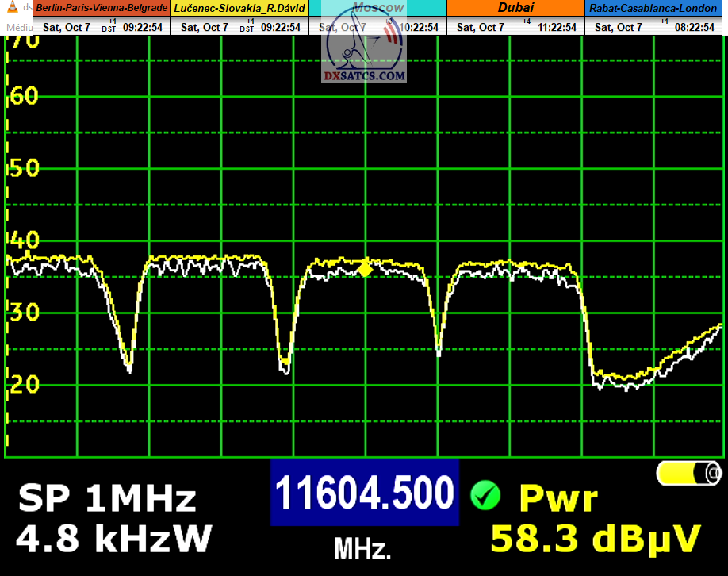Click the green checkmark lock indicator
Screen dimensions: 728x576
click(x=484, y=496)
